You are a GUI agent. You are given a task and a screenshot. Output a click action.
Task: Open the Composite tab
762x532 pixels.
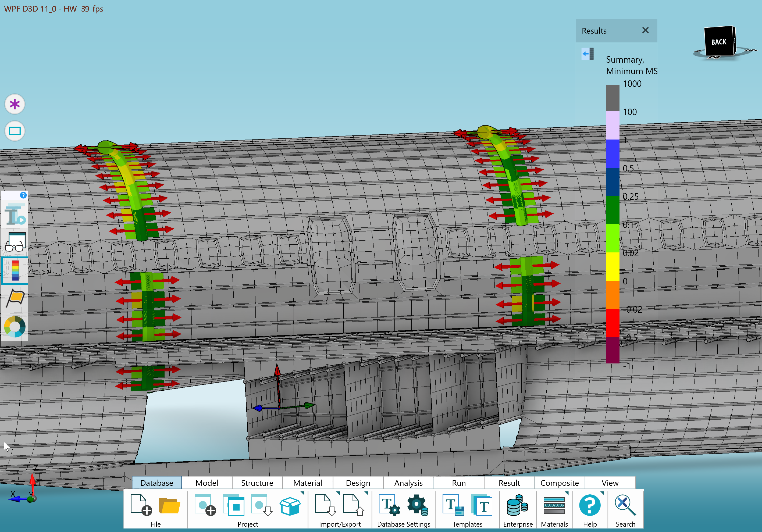560,483
